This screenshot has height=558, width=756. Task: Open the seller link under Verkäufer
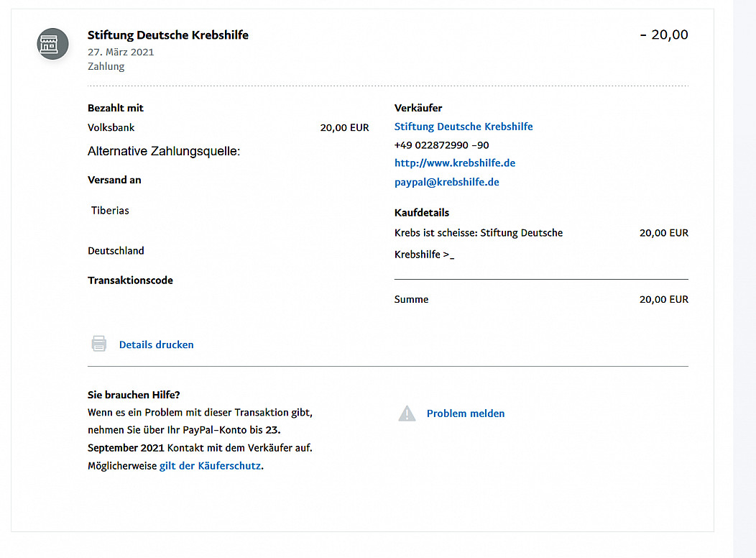(464, 127)
